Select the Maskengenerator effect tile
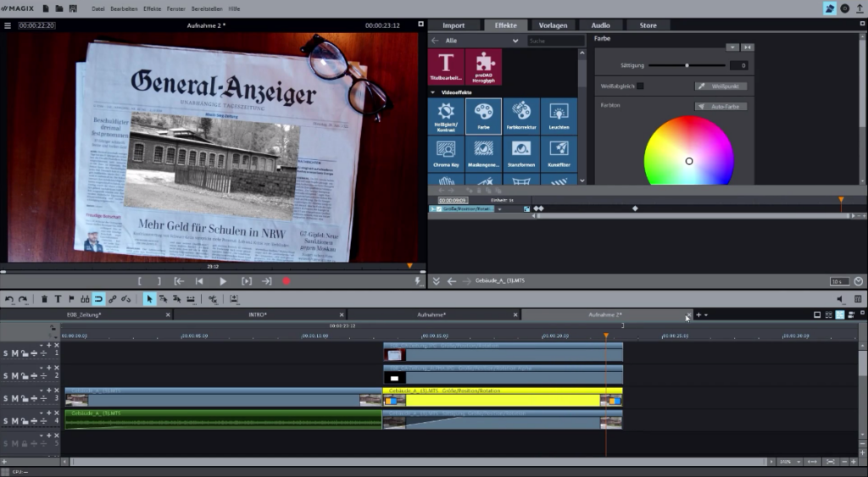868x477 pixels. tap(484, 154)
